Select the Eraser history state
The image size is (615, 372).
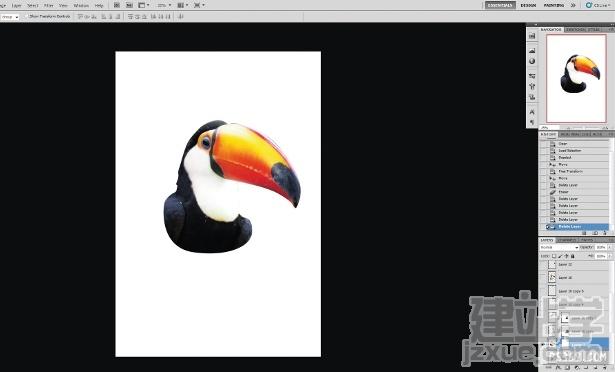pyautogui.click(x=564, y=192)
